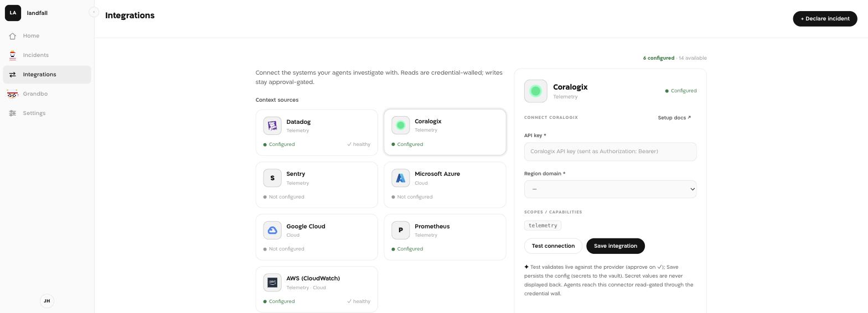Click the 14 available counter
The height and width of the screenshot is (313, 868).
pos(693,58)
